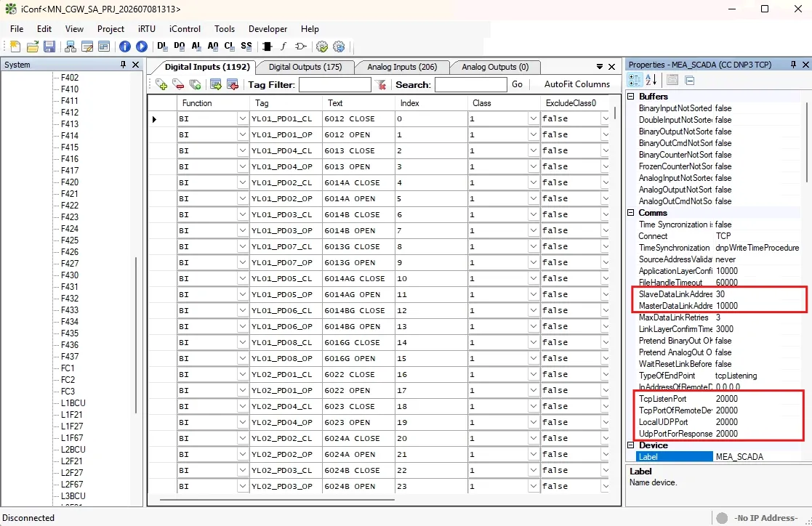Click into the Search input field

(x=471, y=85)
